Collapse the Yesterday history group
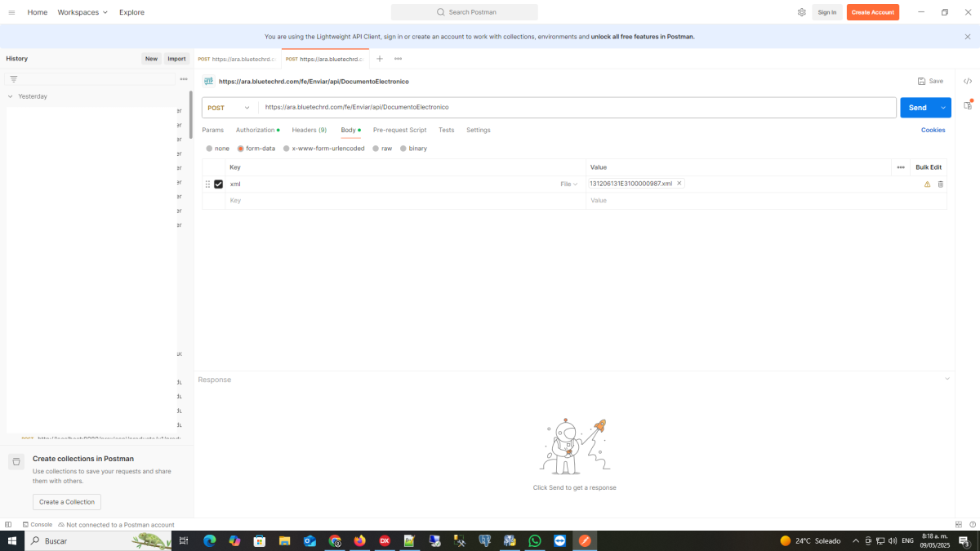980x551 pixels. click(x=10, y=96)
